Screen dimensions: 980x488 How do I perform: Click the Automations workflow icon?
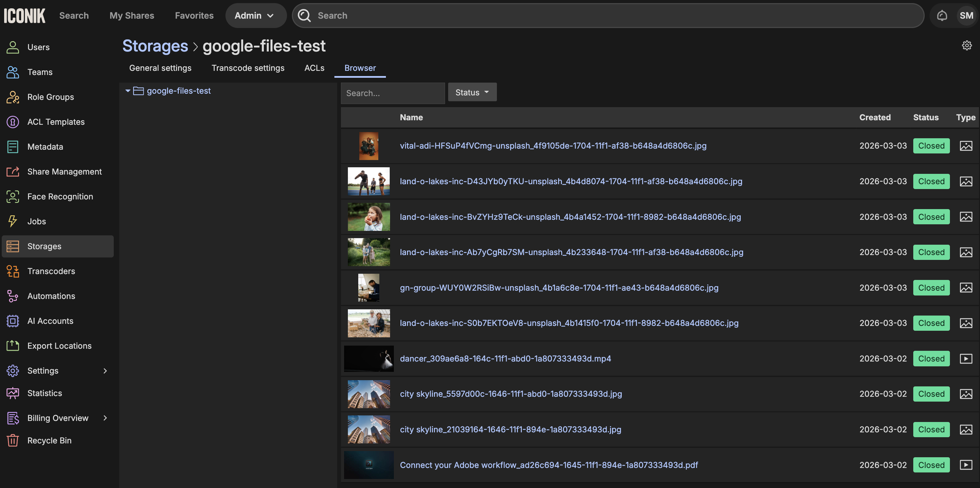click(x=12, y=296)
